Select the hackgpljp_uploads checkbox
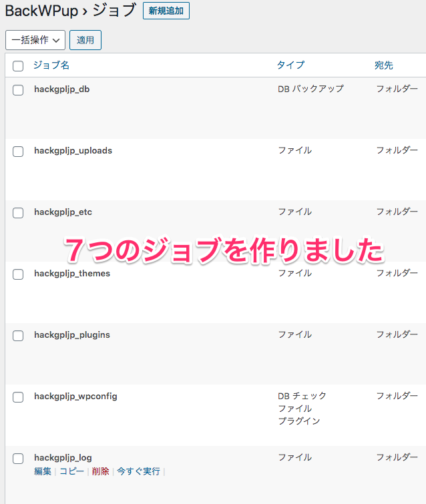426x504 pixels. pos(18,152)
